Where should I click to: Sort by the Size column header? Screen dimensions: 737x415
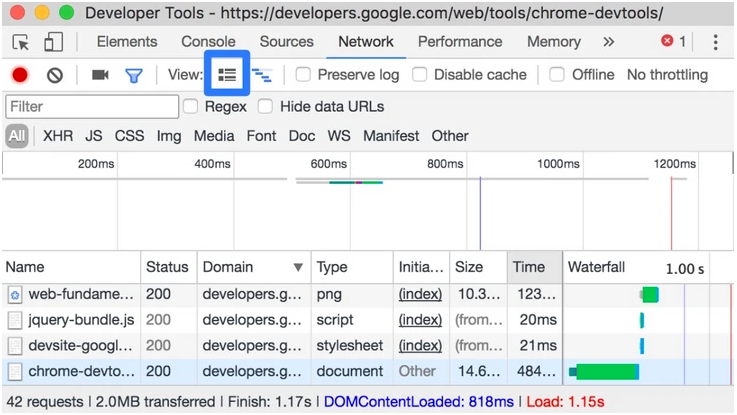tap(478, 267)
